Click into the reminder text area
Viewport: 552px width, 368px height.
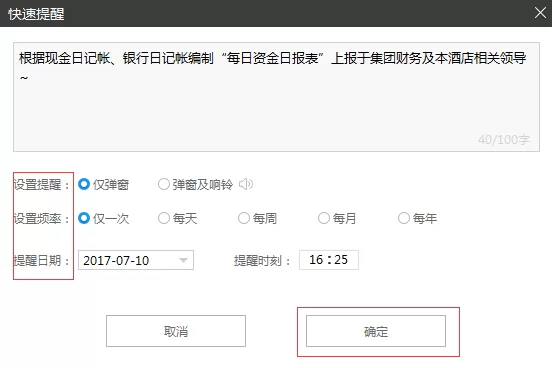tap(276, 97)
